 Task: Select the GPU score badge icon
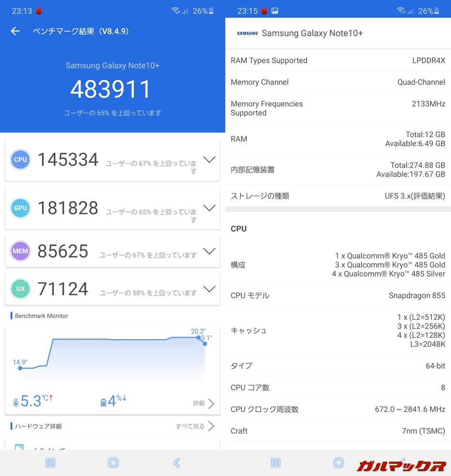pos(20,208)
